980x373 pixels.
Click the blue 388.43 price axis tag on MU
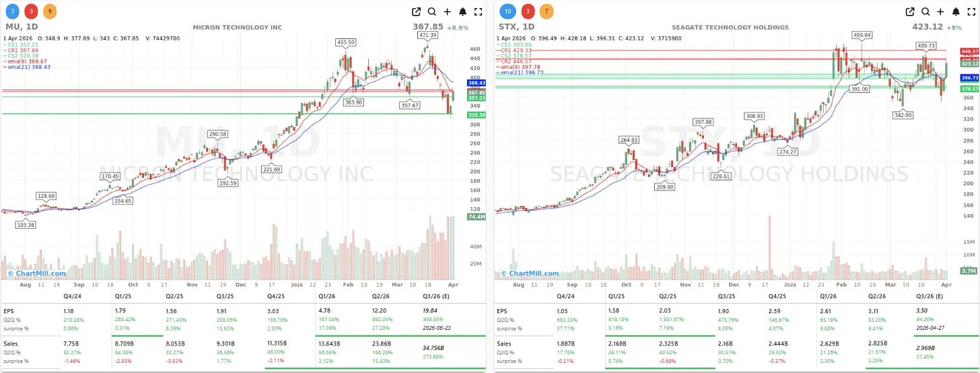click(476, 83)
